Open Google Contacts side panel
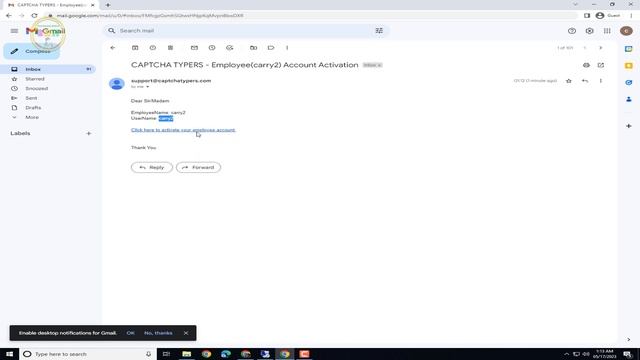 point(629,99)
